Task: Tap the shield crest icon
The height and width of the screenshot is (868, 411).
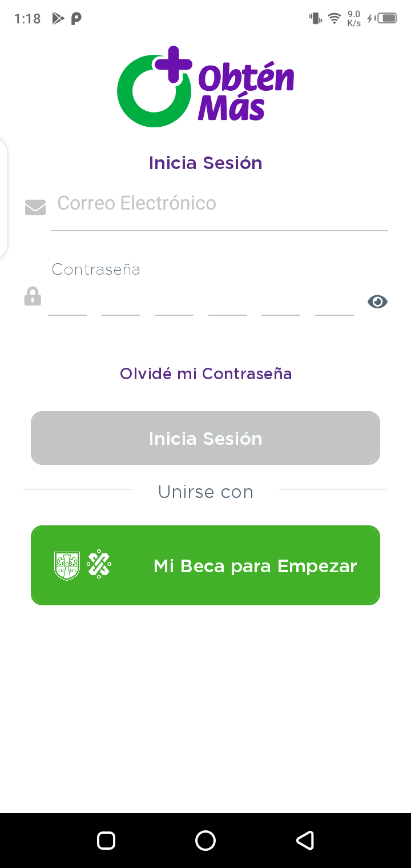Action: click(67, 566)
